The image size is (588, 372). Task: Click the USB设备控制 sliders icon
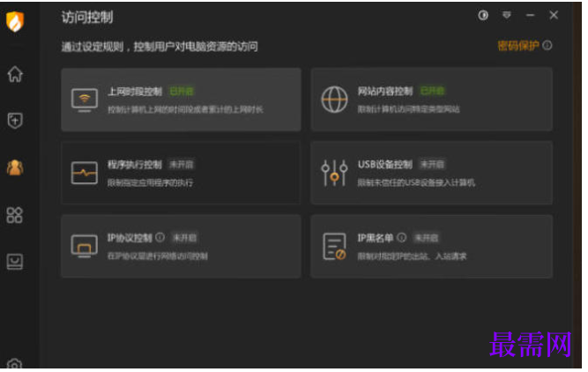tap(334, 173)
